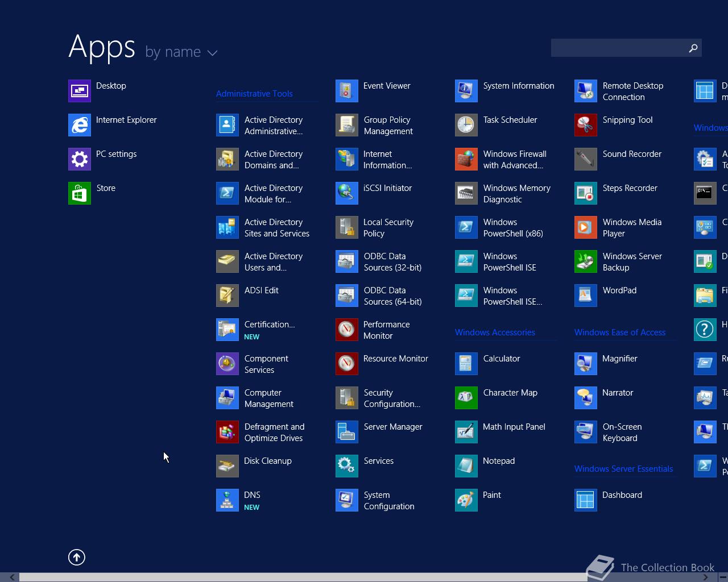This screenshot has height=582, width=728.
Task: Open Group Policy Management icon
Action: point(347,125)
